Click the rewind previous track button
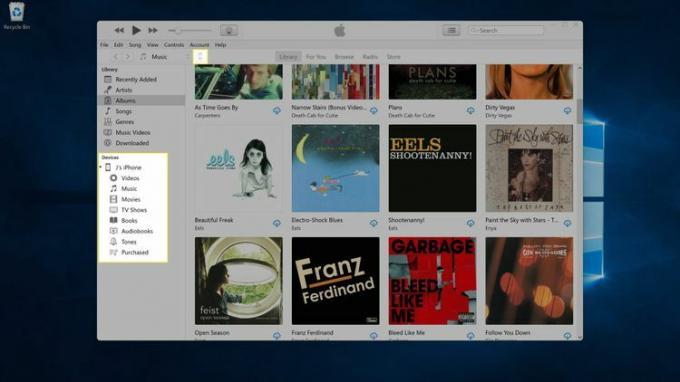This screenshot has height=382, width=680. click(x=119, y=30)
